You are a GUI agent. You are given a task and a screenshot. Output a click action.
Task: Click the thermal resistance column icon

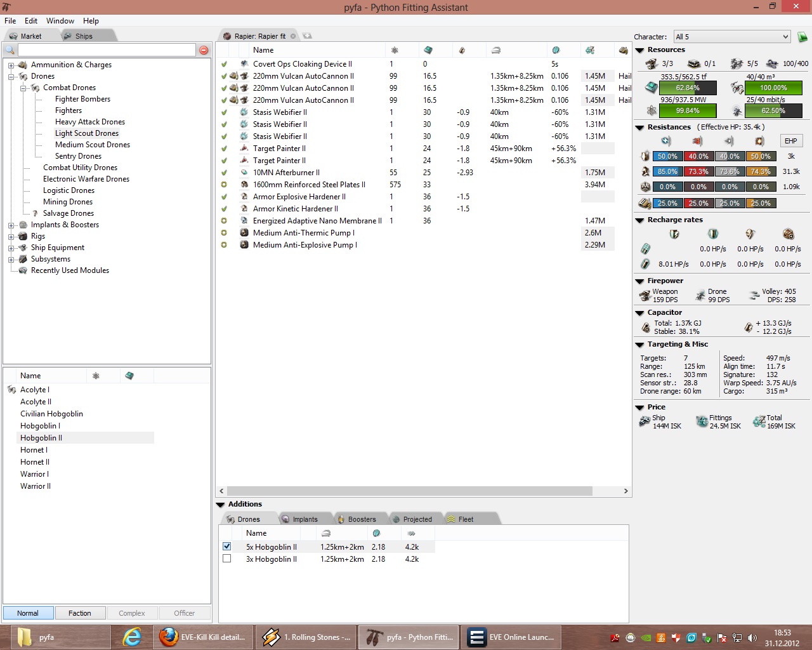tap(698, 141)
